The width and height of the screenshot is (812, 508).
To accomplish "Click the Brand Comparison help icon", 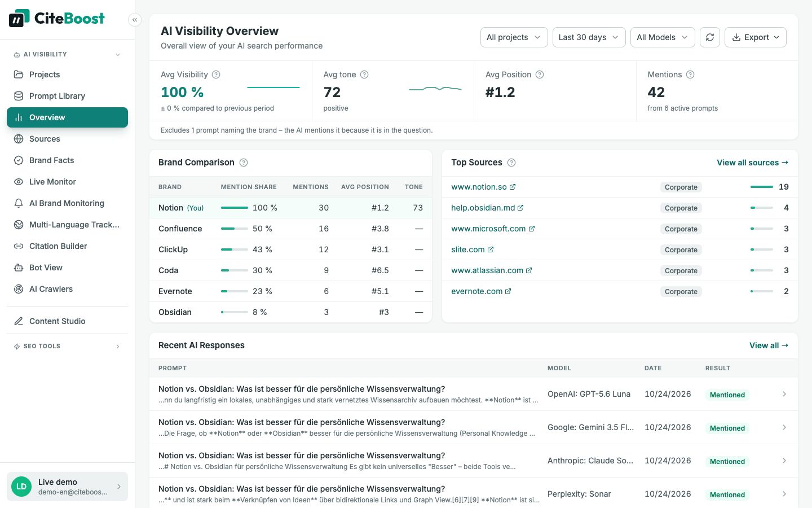I will click(x=244, y=163).
